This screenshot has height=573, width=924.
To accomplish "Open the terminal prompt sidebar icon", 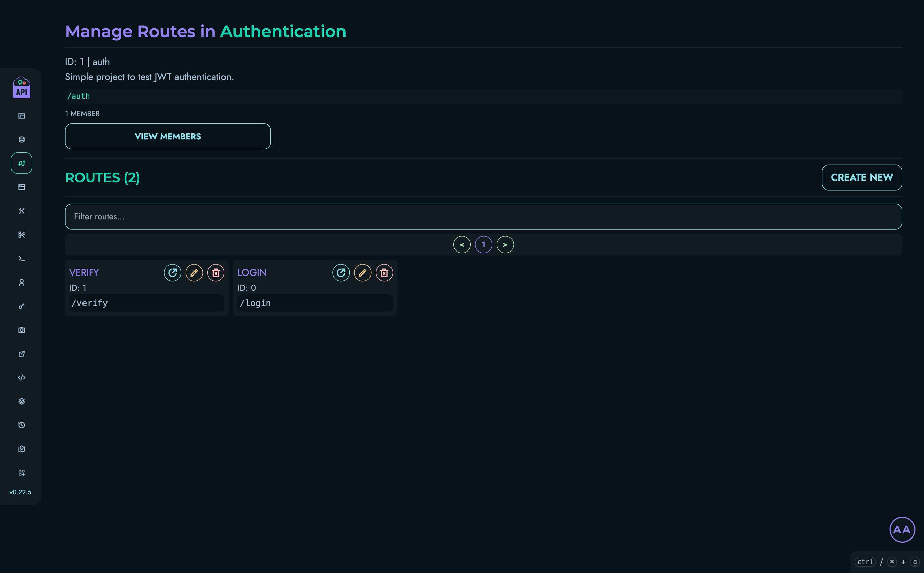I will 22,259.
